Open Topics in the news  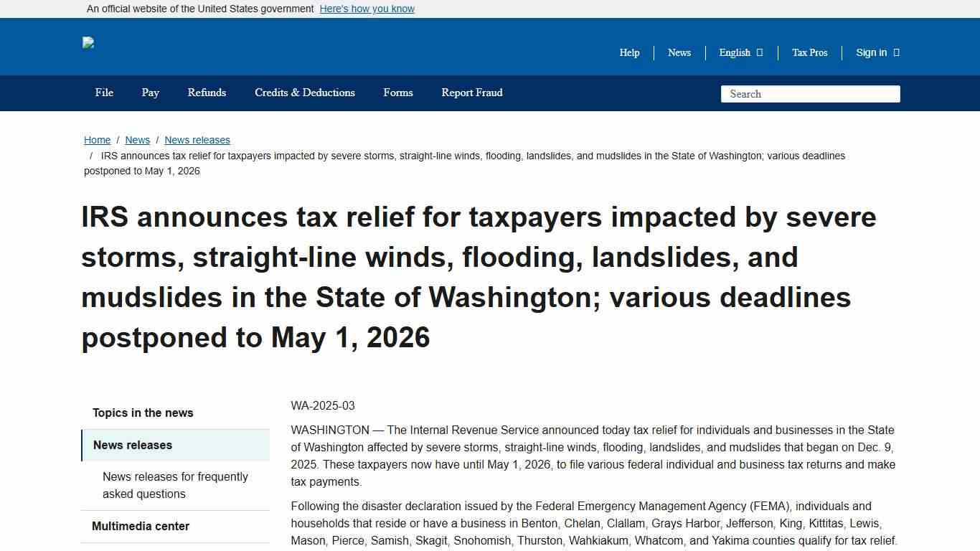coord(142,413)
